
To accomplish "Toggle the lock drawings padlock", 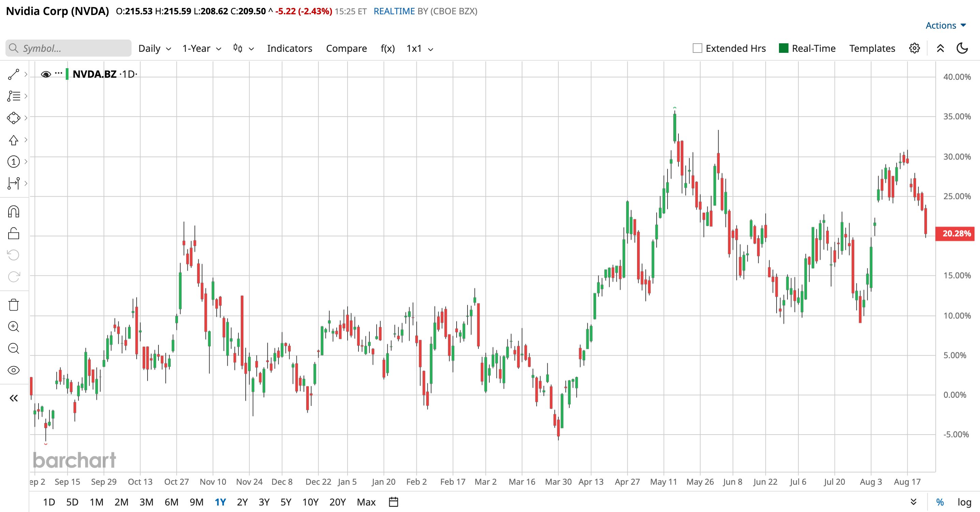I will click(x=14, y=234).
